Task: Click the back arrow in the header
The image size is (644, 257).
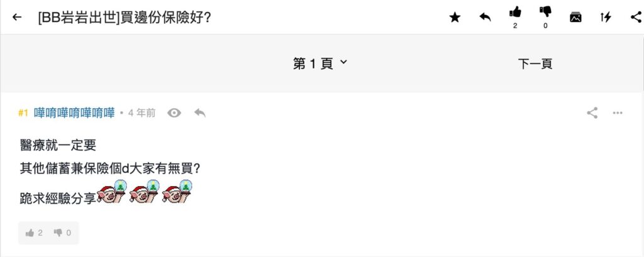Action: (17, 17)
